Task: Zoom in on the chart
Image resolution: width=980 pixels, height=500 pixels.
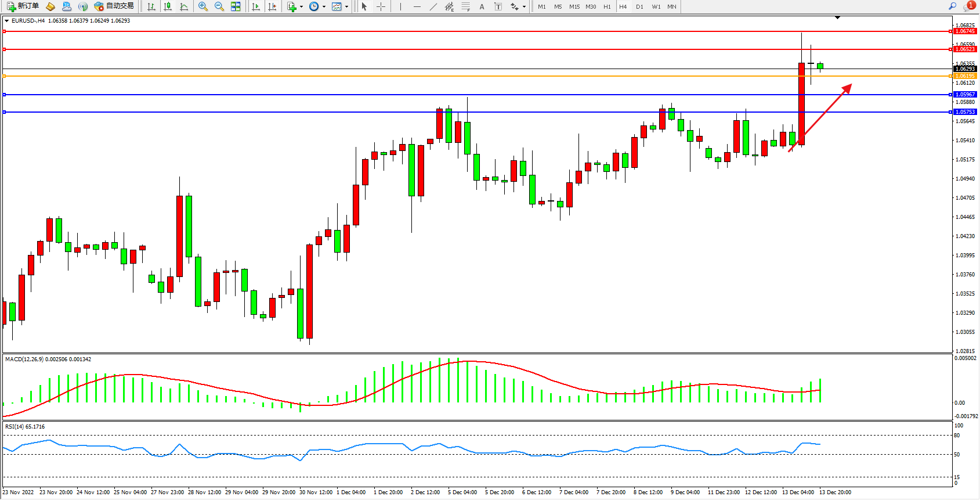Action: point(202,6)
